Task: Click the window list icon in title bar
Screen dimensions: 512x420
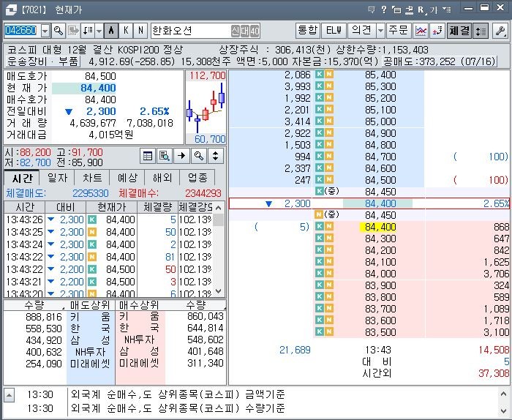Action: coord(447,10)
